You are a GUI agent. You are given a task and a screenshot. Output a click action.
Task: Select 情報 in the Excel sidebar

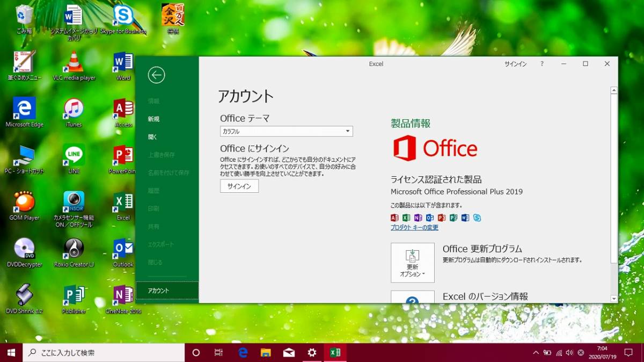[x=153, y=101]
